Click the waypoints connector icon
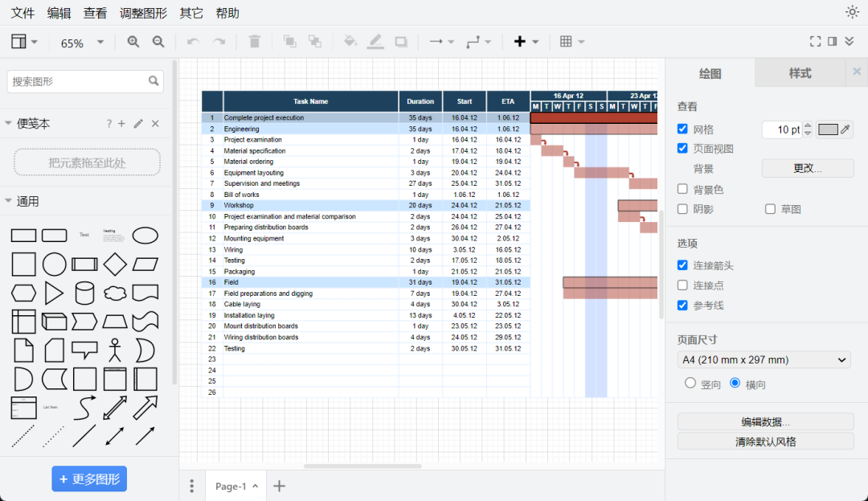868x501 pixels. click(473, 42)
